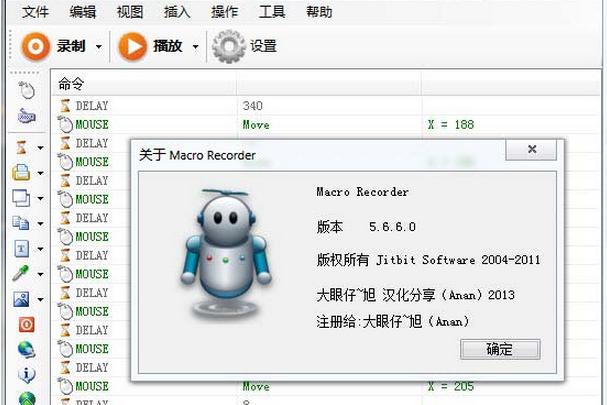Expand the clipboard icon dropdown arrow
The image size is (607, 405).
(x=40, y=224)
